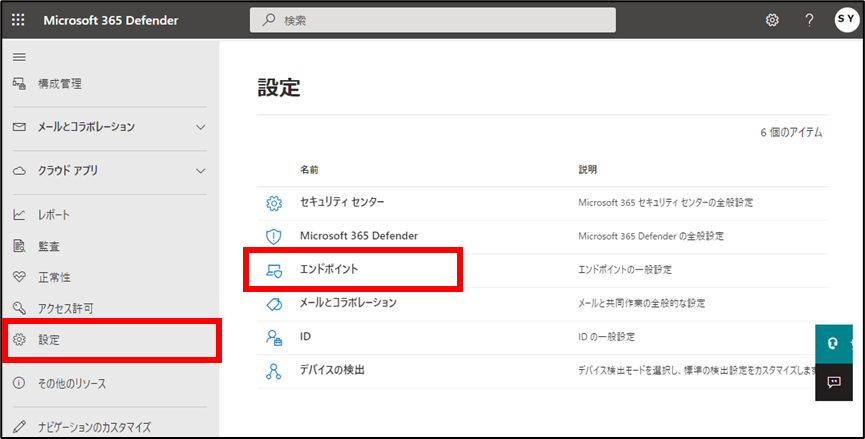Click the エンドポイント device shield icon
The height and width of the screenshot is (439, 865).
(274, 270)
